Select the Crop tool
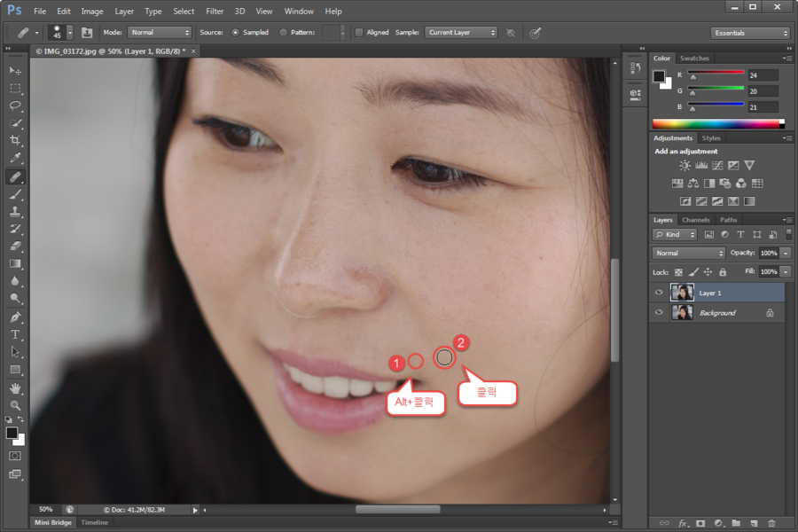The width and height of the screenshot is (798, 532). (15, 140)
